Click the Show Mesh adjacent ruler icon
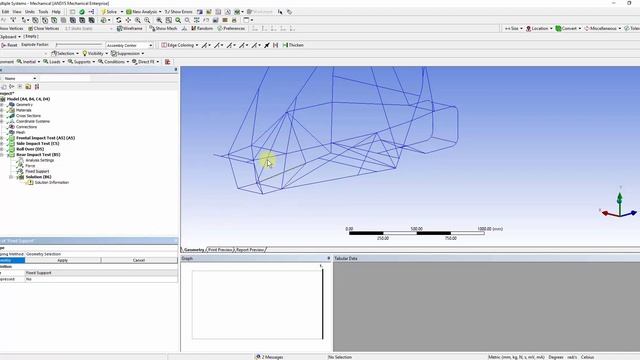This screenshot has width=640, height=360. (x=184, y=29)
